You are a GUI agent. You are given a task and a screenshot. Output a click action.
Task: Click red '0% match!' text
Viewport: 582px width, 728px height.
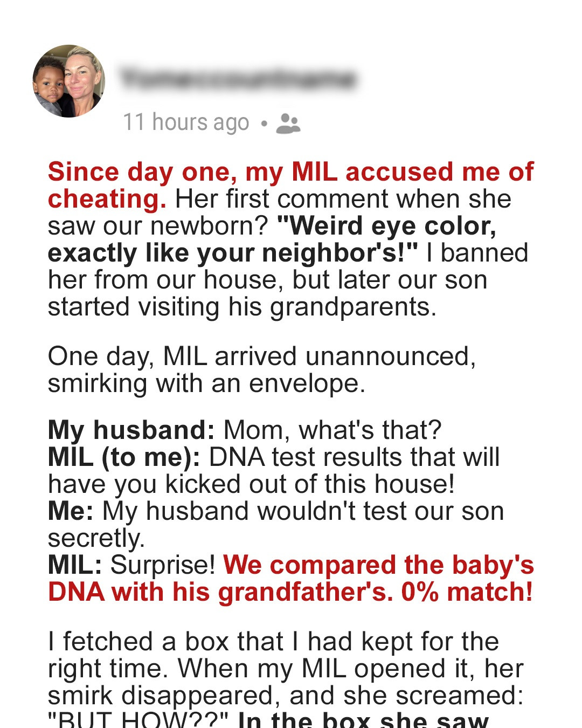(467, 592)
